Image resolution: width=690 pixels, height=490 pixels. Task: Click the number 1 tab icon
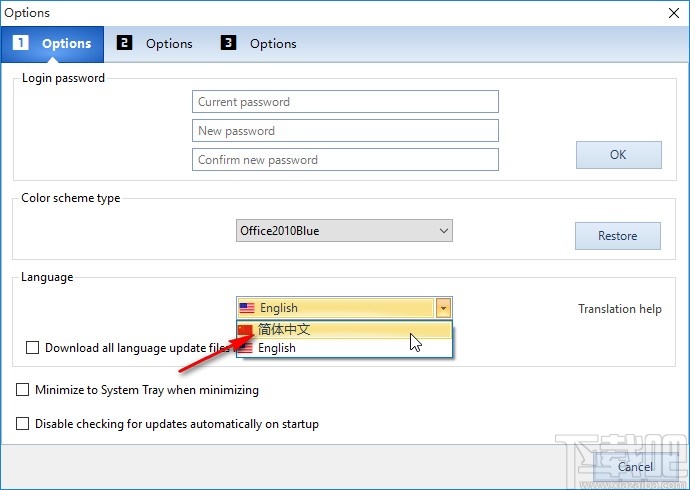[21, 43]
